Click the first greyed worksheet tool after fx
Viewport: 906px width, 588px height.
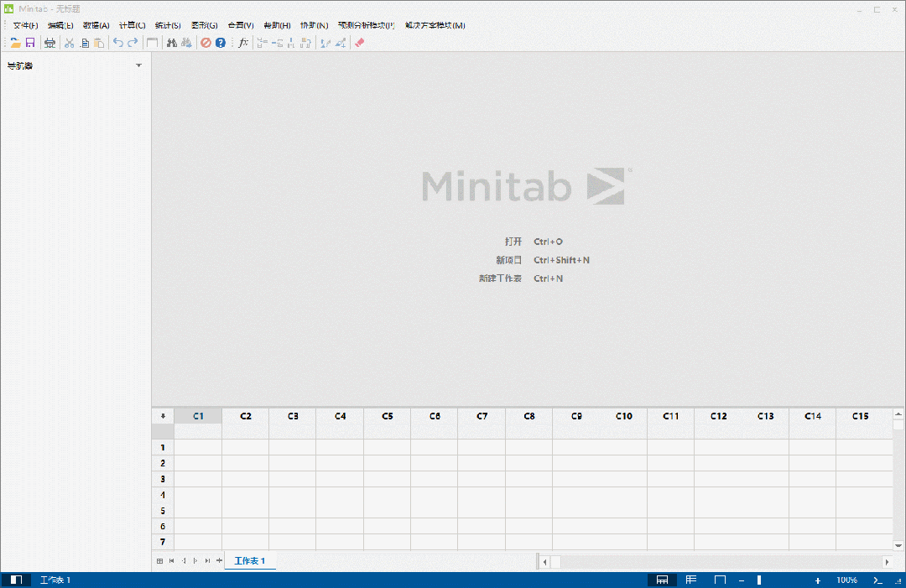point(262,43)
